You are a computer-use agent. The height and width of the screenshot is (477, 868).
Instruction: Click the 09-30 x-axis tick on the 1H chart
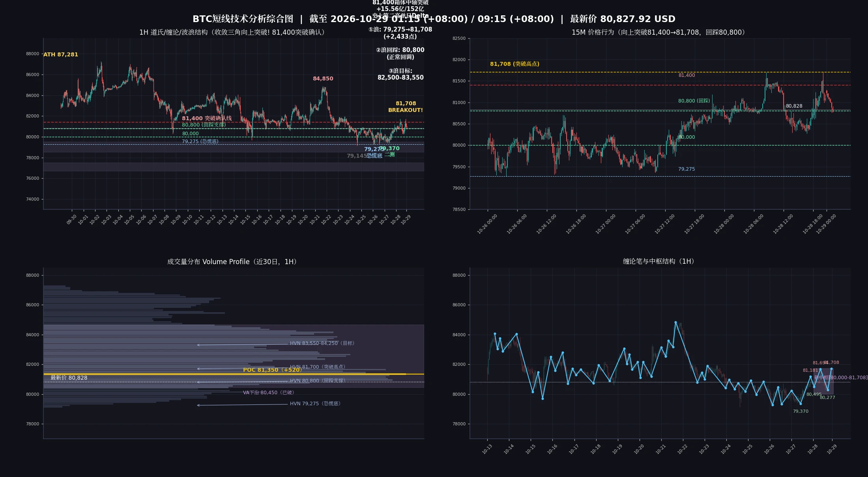71,220
